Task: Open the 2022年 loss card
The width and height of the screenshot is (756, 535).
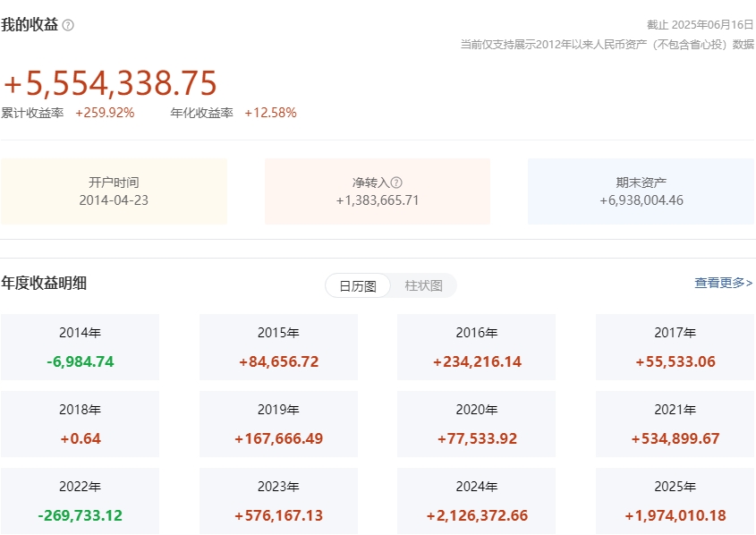Action: click(x=80, y=501)
